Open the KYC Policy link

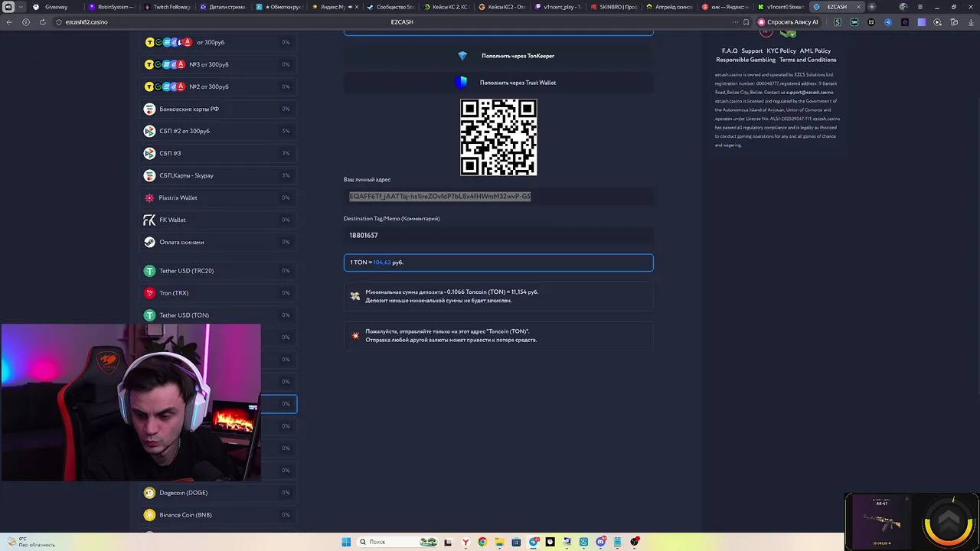pos(781,51)
